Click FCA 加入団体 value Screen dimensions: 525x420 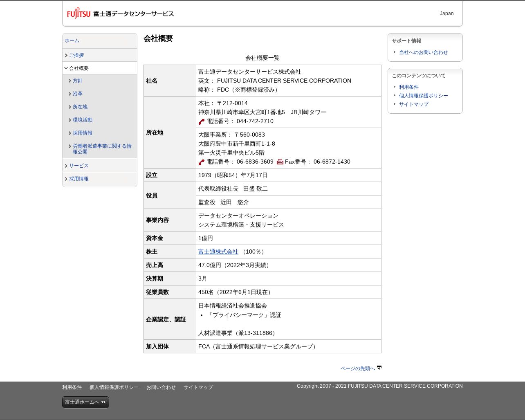pyautogui.click(x=258, y=346)
